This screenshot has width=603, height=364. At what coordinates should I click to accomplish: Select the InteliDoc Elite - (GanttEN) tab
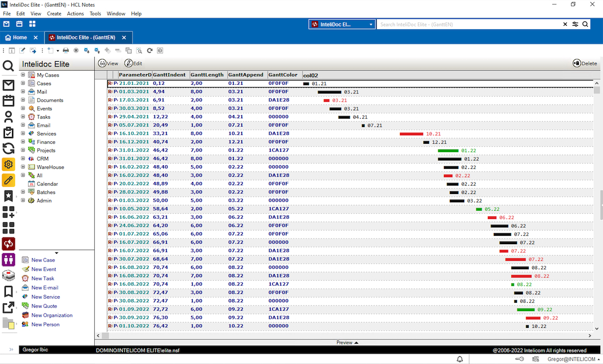click(88, 37)
